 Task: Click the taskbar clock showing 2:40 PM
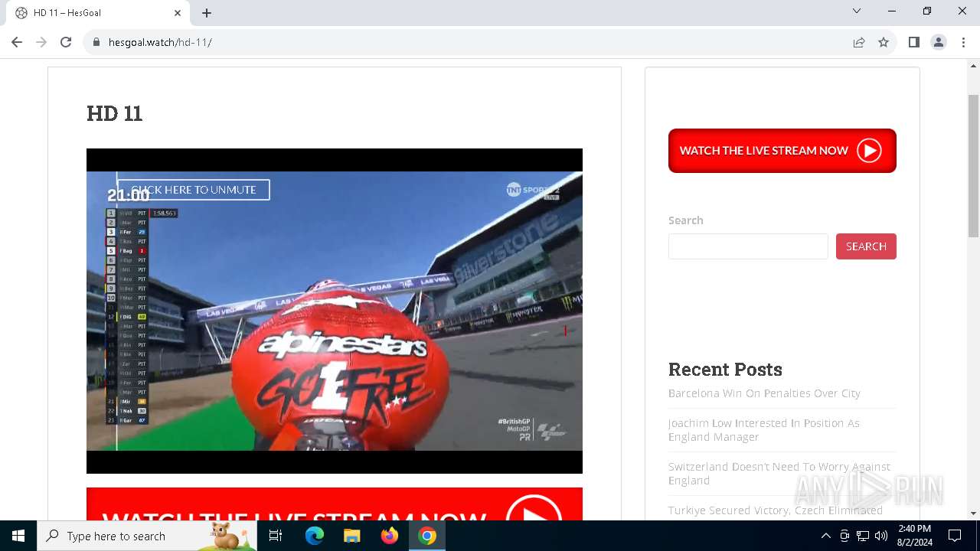914,536
